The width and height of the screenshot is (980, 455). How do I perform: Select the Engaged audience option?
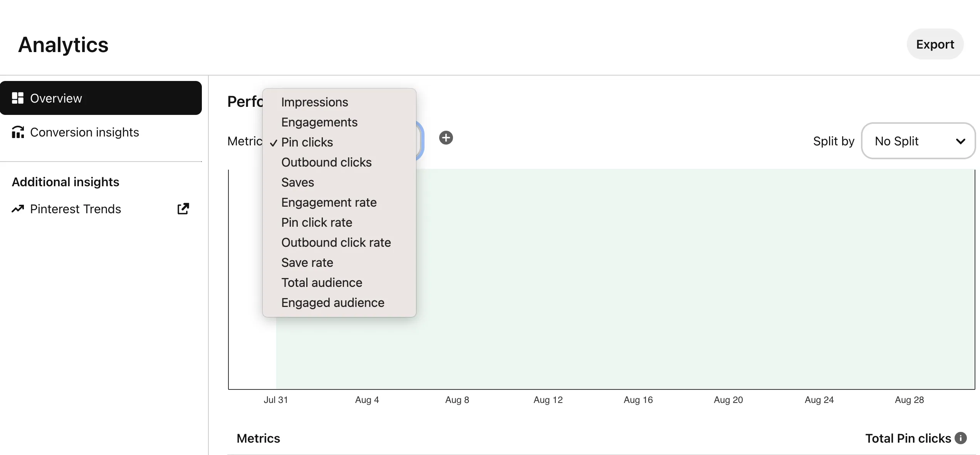332,303
